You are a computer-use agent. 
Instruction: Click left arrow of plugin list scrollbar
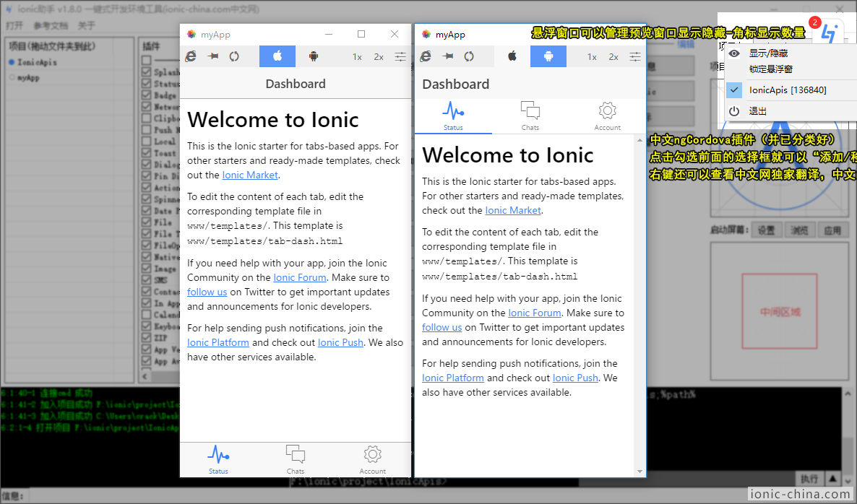145,376
